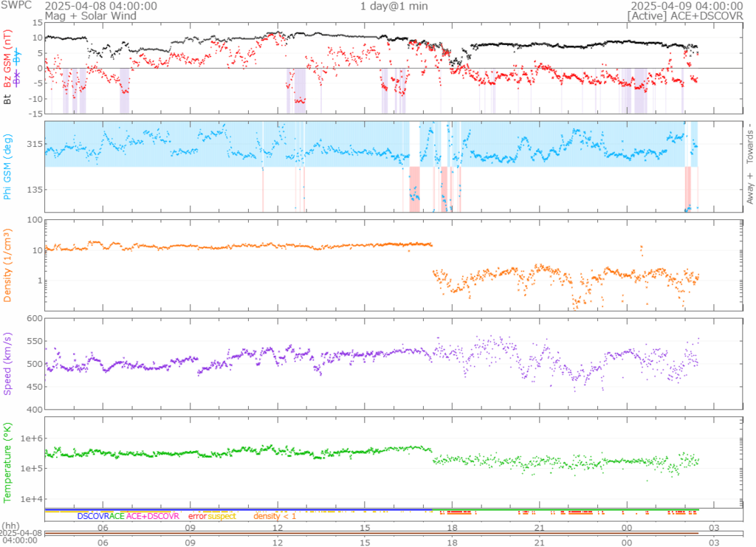
Task: Click the red error legend entry
Action: (x=197, y=516)
